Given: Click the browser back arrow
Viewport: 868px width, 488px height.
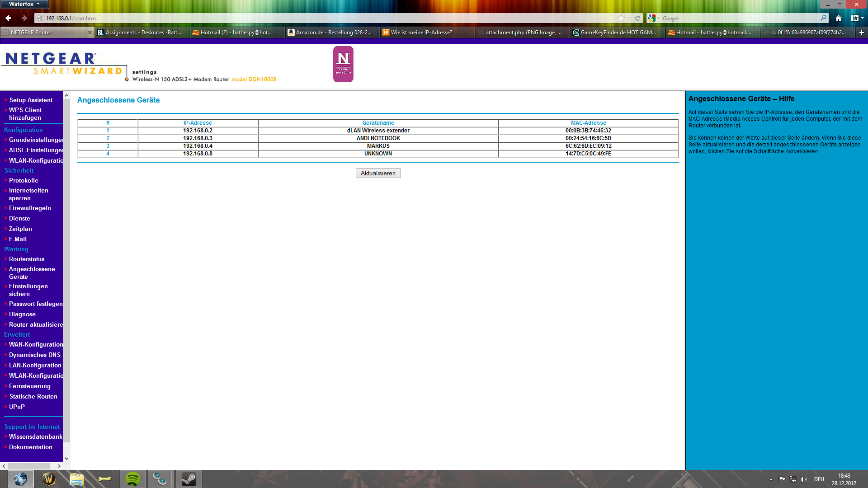Looking at the screenshot, I should (8, 18).
